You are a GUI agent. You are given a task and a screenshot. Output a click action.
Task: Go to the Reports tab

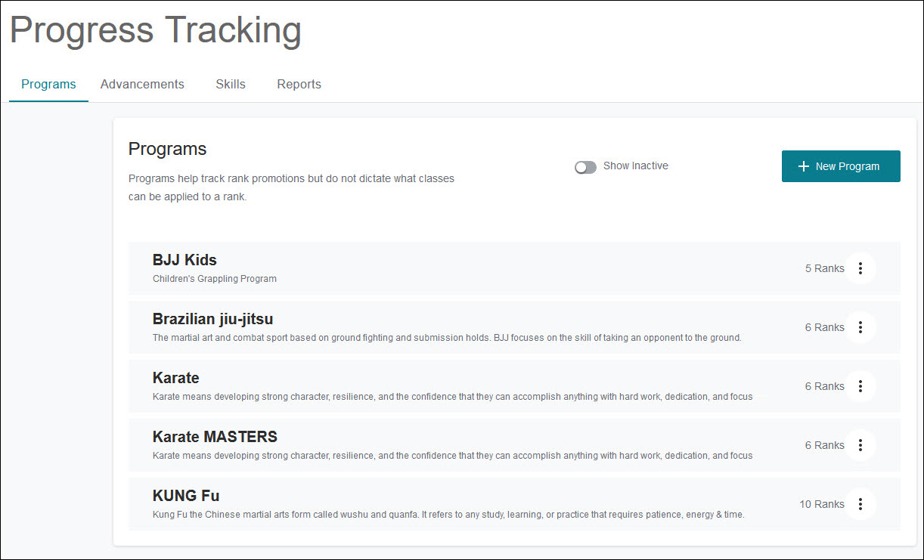coord(299,85)
